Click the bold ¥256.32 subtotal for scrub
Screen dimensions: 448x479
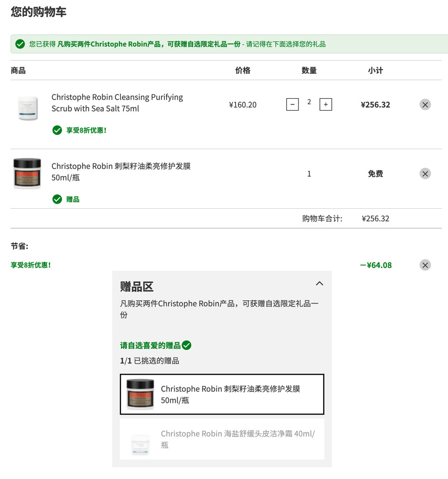pos(375,105)
